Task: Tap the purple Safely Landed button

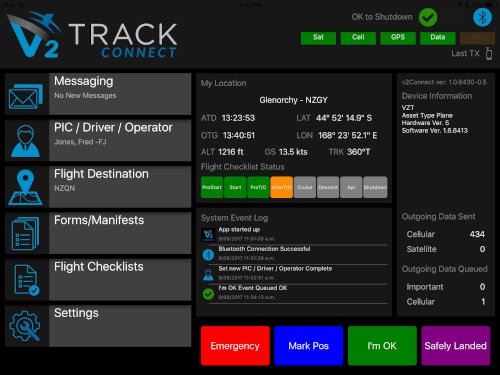Action: (456, 346)
